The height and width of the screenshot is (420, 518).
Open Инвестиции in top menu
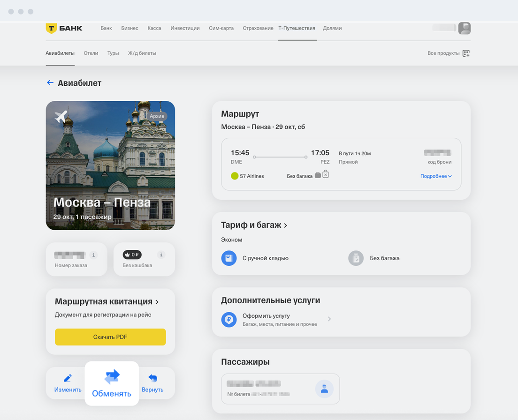(x=185, y=28)
